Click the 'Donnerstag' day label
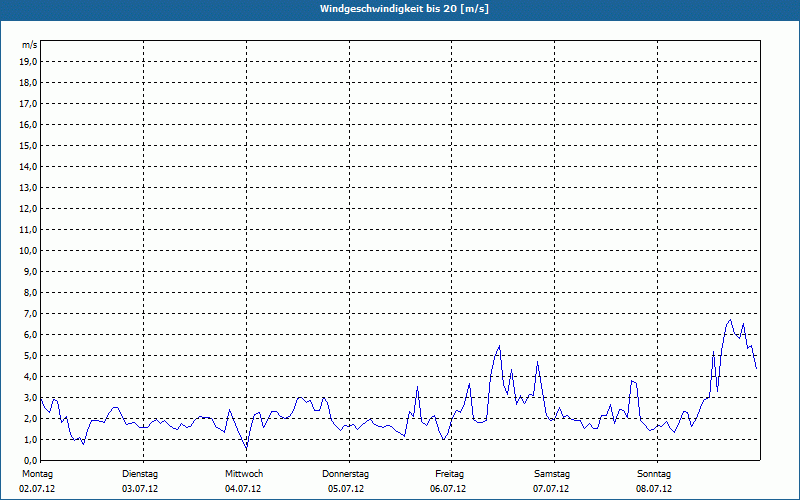The width and height of the screenshot is (800, 500). pyautogui.click(x=345, y=474)
